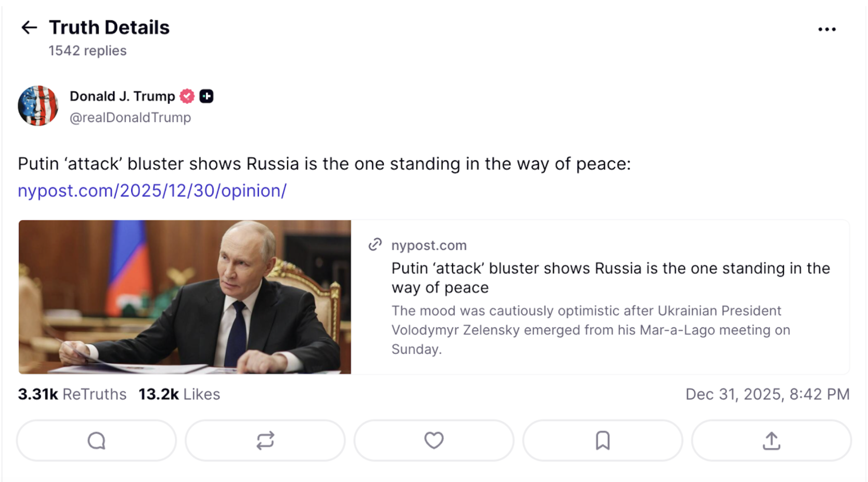ReTruth the post with the arrows icon
The height and width of the screenshot is (482, 868).
click(265, 441)
